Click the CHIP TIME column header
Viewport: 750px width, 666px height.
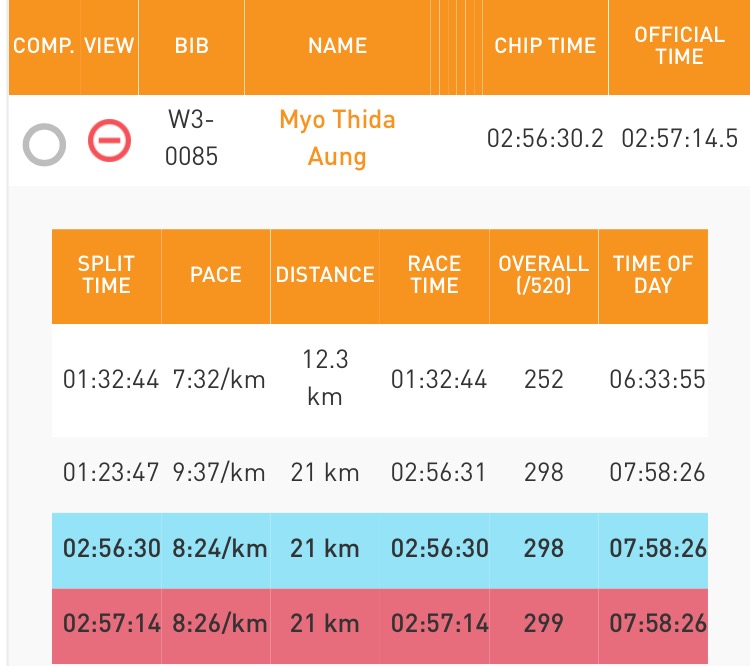coord(545,46)
